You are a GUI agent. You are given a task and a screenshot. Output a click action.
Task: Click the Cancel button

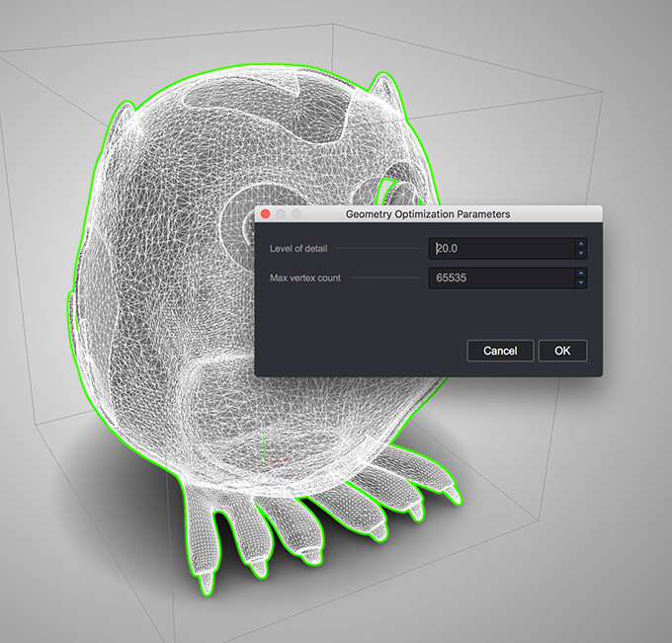(x=500, y=351)
